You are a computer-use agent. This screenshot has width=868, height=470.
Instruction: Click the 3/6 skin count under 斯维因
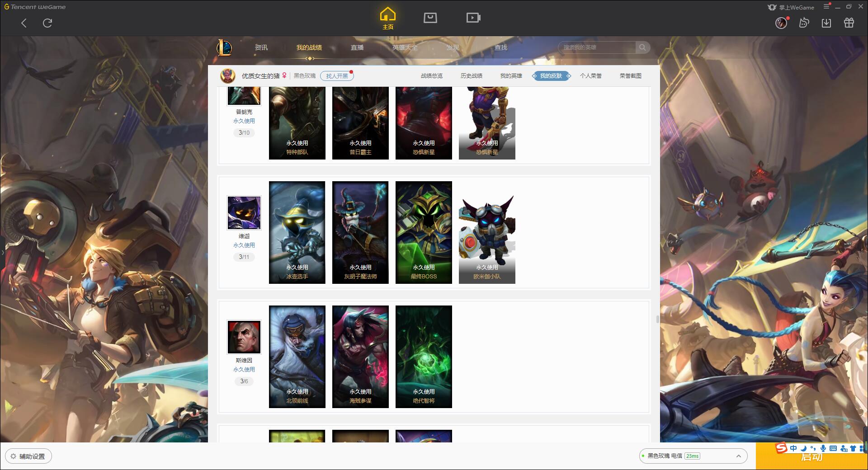[244, 381]
